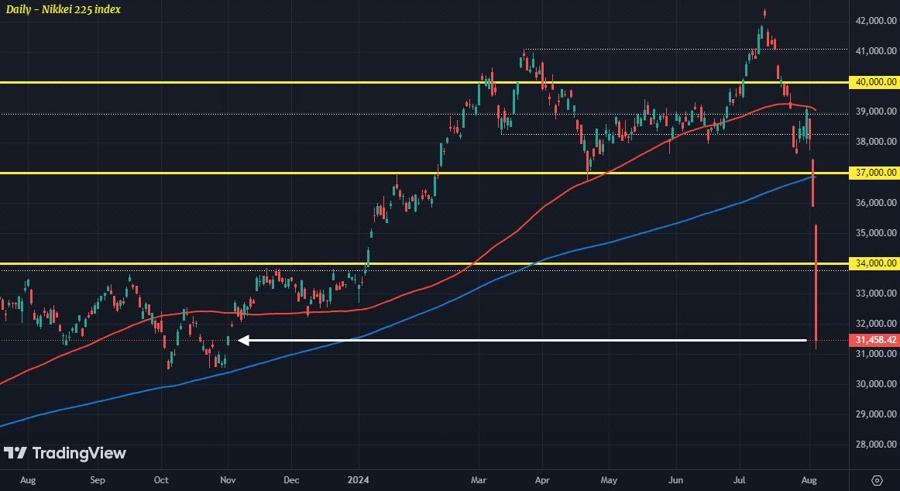Screen dimensions: 900x491
Task: Click the Daily – Nikkei 225 index title
Action: 64,9
